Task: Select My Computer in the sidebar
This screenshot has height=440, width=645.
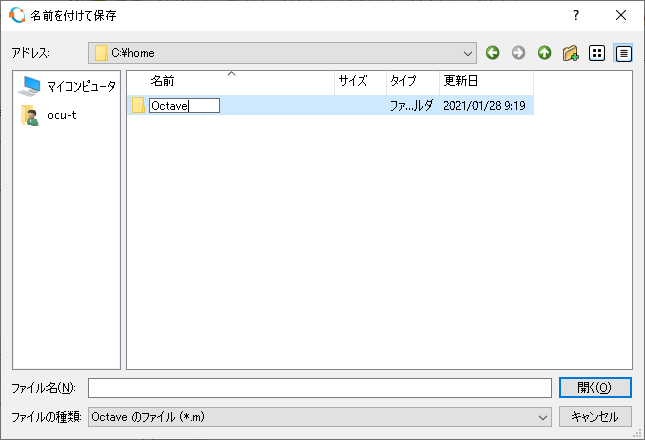Action: 68,86
